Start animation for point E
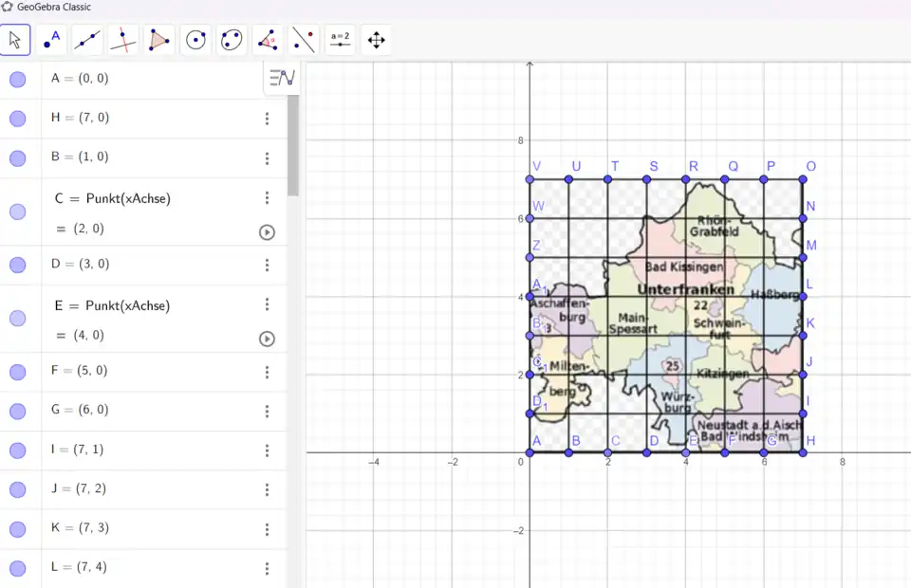This screenshot has height=588, width=911. click(x=267, y=339)
